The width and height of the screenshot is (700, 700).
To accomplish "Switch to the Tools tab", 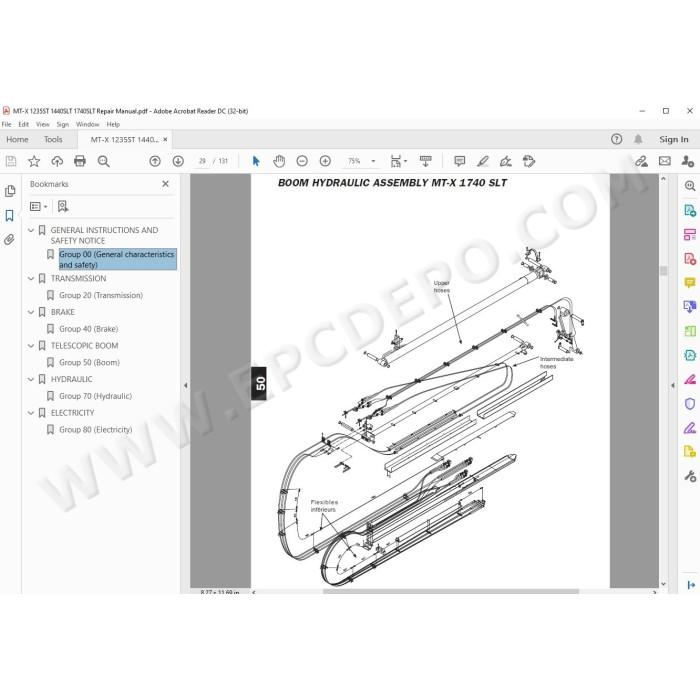I will click(53, 139).
